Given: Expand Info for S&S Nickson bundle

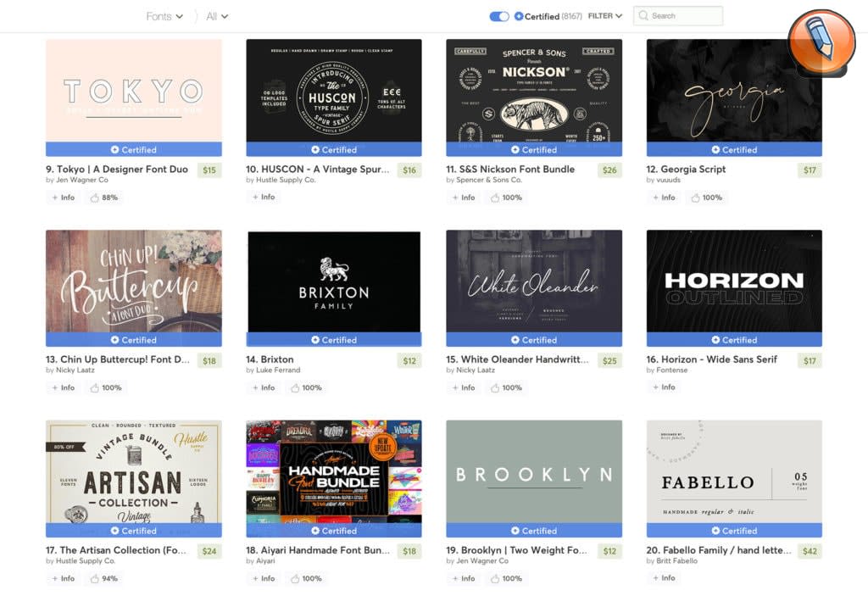Looking at the screenshot, I should tap(464, 198).
